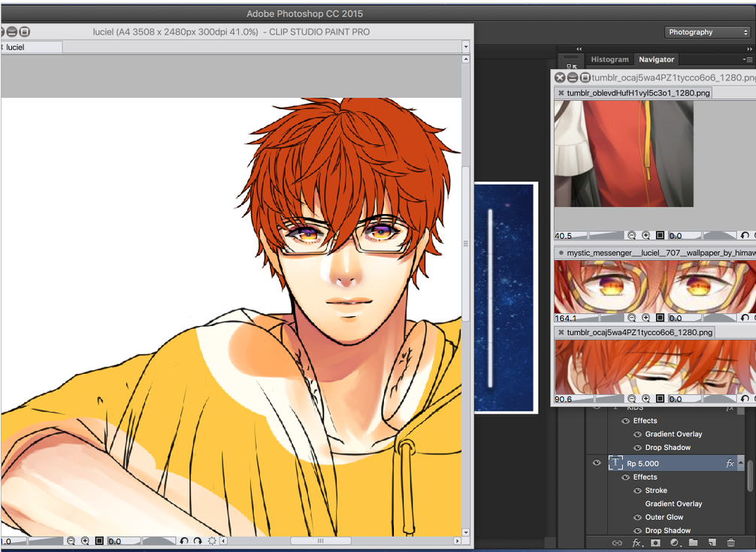Click the vertical scrollbar of the luciel canvas
Viewport: 756px width, 552px height.
pos(465,243)
